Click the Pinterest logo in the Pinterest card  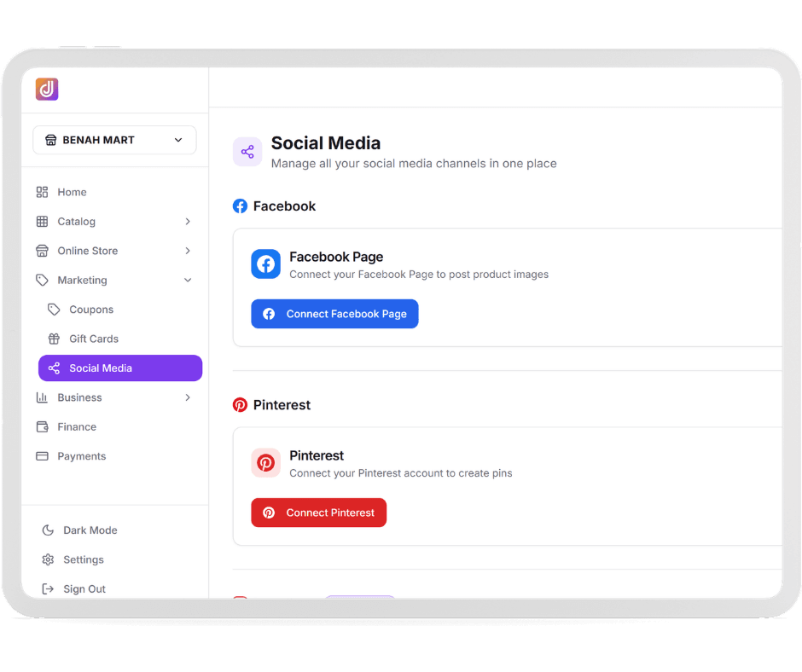(x=265, y=463)
